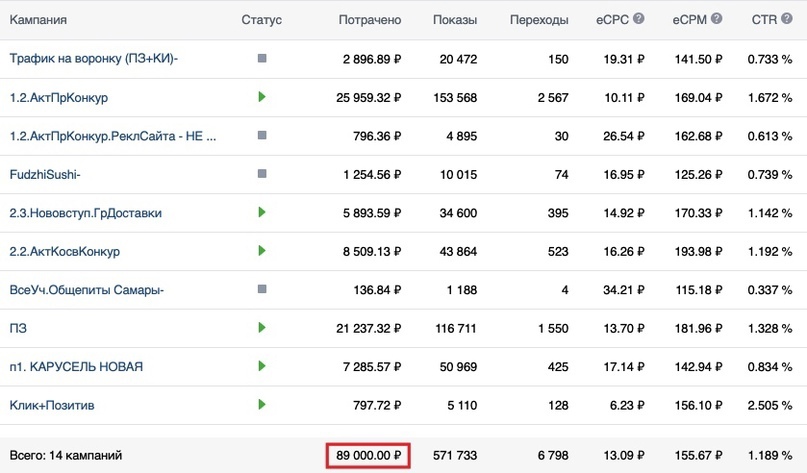Sort by the Показы column header

point(455,20)
